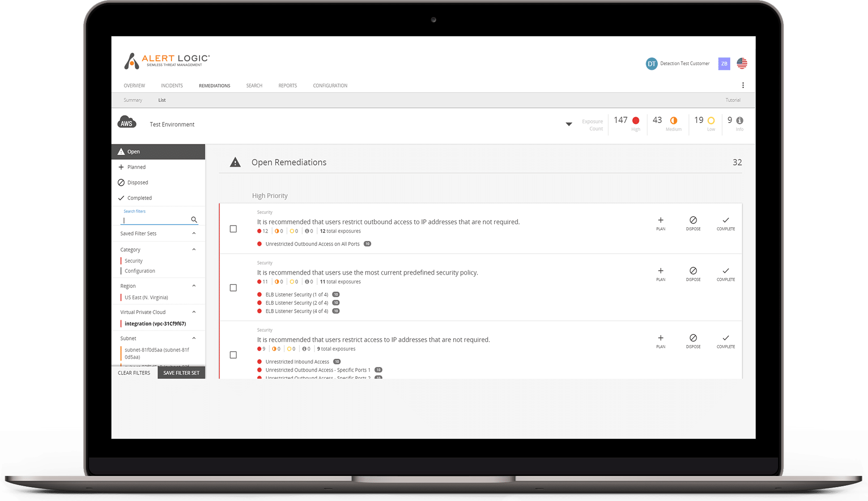Click the AWS environment icon
Screen dimensions: 868x501
coord(127,123)
